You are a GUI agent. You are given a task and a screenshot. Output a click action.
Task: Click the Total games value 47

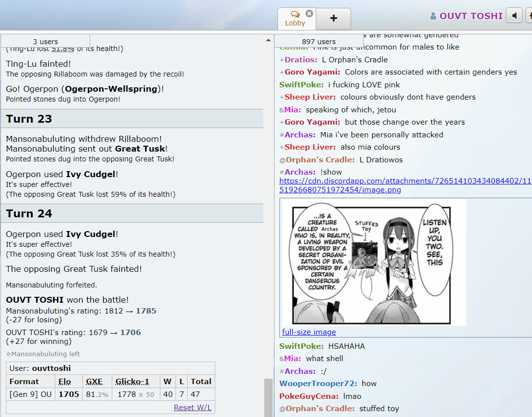196,394
